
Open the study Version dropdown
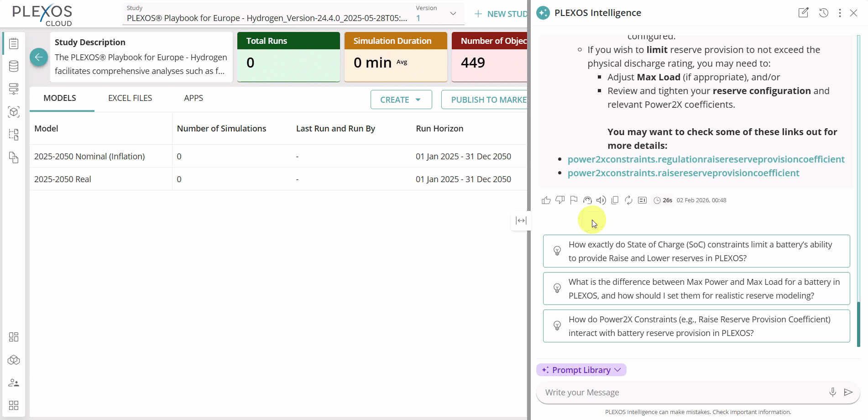click(453, 14)
